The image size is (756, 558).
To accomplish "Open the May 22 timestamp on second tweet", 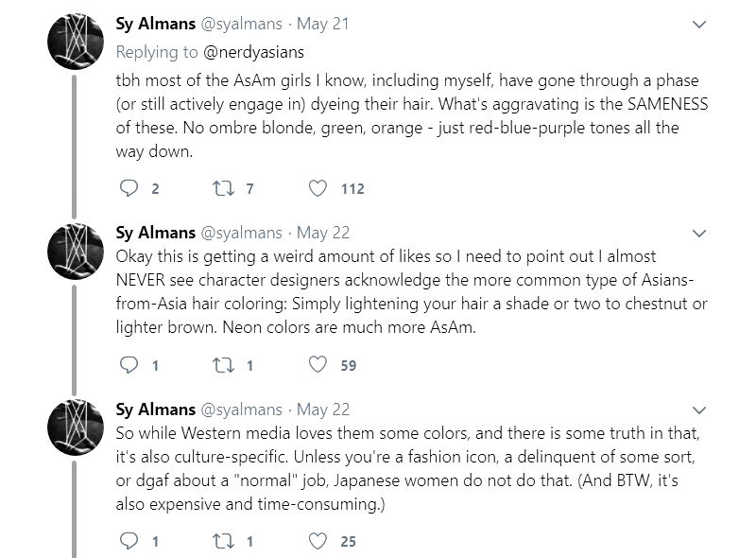I will [323, 233].
